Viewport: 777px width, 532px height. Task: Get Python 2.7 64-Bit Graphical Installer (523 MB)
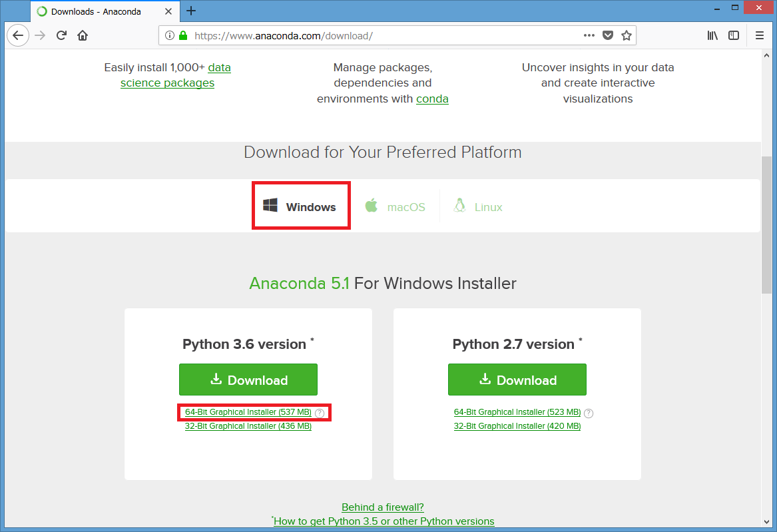(x=517, y=411)
